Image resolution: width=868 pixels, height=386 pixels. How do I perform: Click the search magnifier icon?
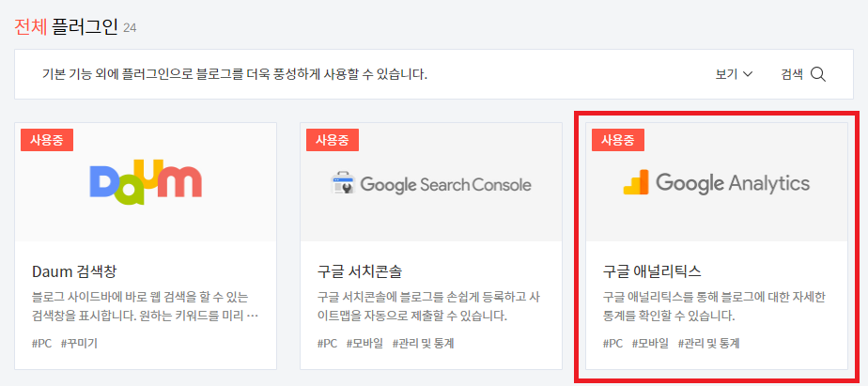coord(818,74)
